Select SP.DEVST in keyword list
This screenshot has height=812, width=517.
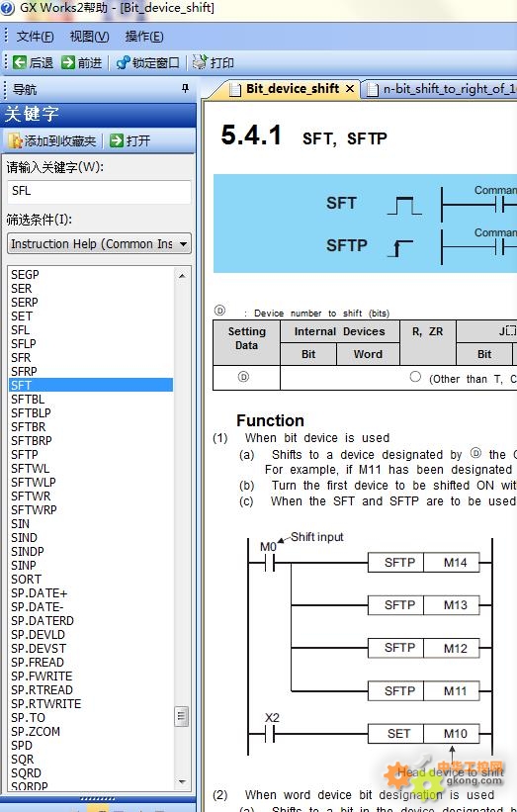[x=39, y=649]
